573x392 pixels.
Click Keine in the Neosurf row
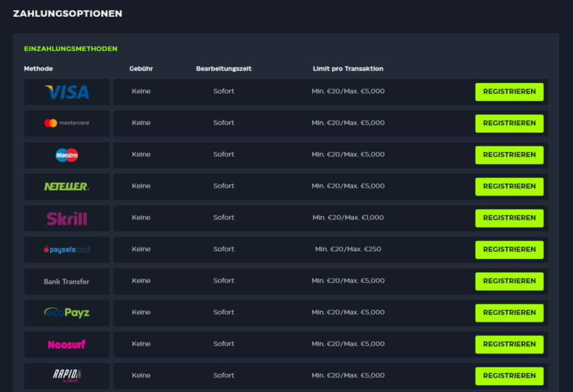[x=141, y=343]
